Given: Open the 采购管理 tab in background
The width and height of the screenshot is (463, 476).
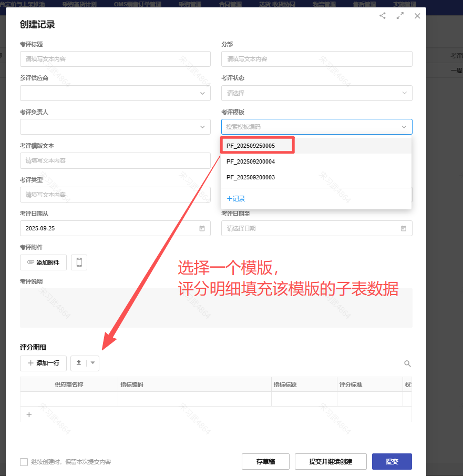Looking at the screenshot, I should coord(190,4).
